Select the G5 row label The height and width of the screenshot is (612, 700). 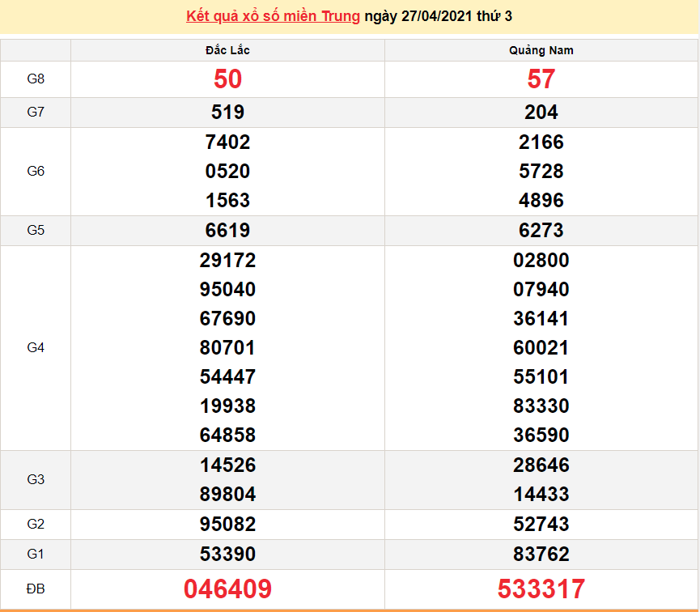36,231
